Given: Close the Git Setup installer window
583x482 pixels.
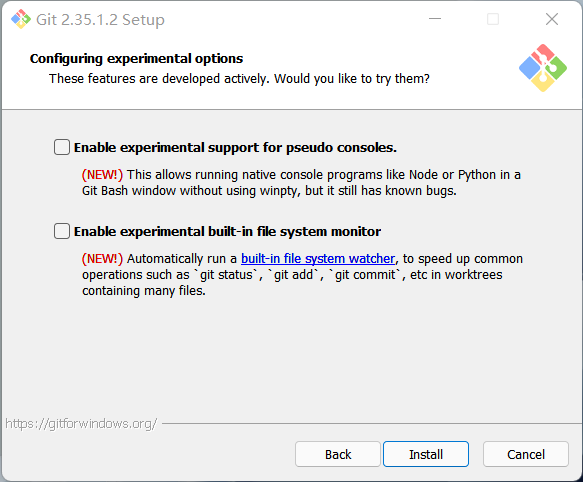Looking at the screenshot, I should pos(552,19).
